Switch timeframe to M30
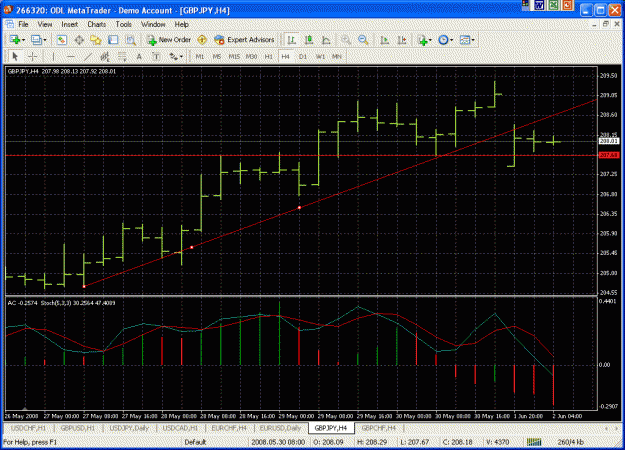This screenshot has width=625, height=450. tap(251, 57)
